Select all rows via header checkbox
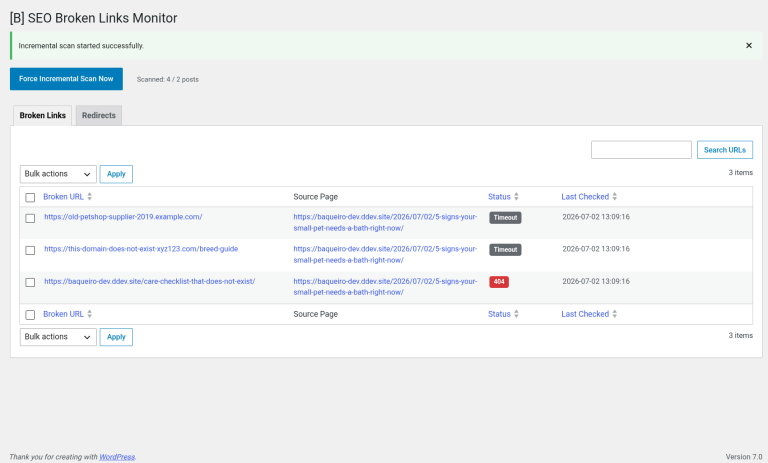 click(30, 197)
